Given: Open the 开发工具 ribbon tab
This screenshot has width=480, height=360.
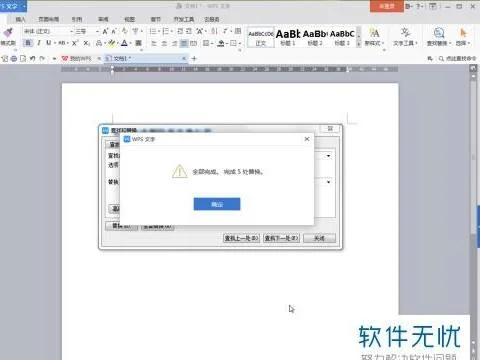Looking at the screenshot, I should click(184, 19).
